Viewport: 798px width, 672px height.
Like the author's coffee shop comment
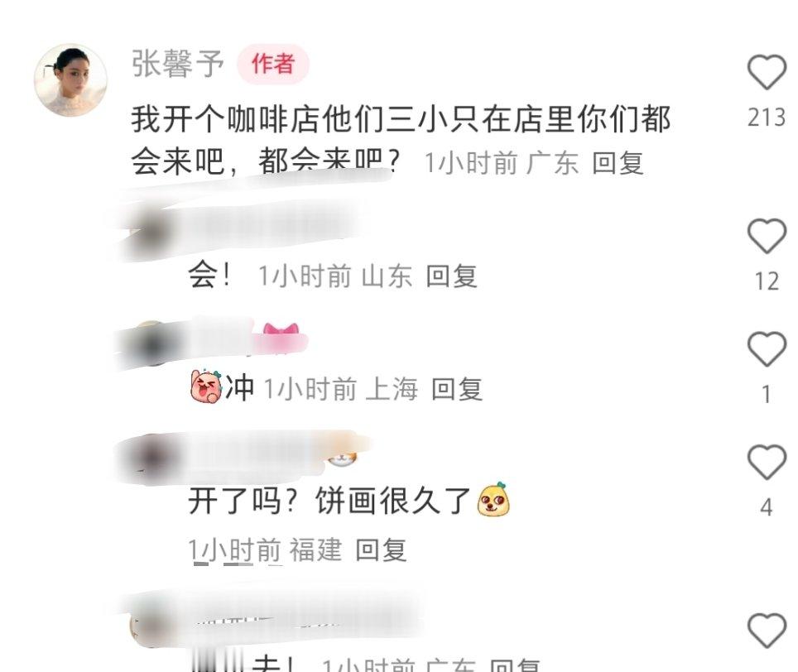767,72
